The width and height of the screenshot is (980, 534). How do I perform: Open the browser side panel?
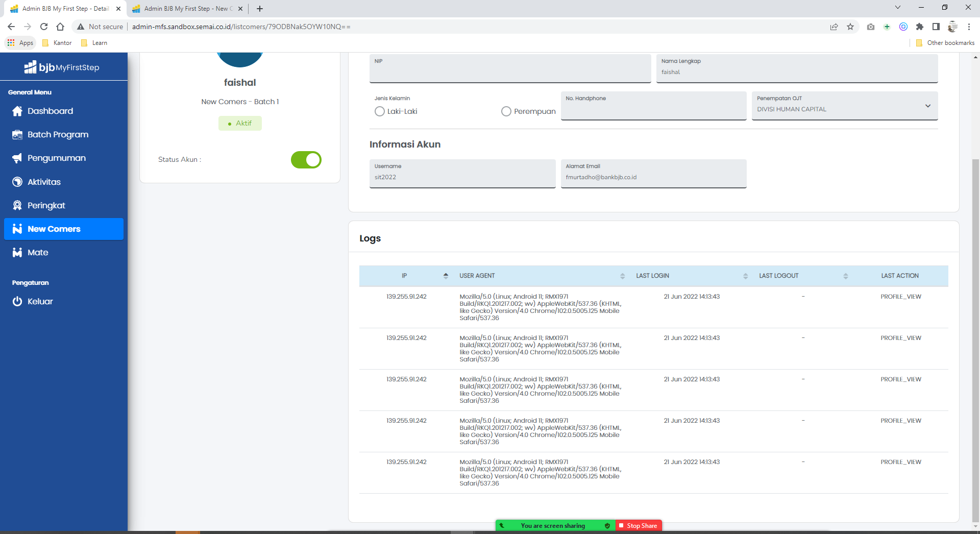pos(936,27)
